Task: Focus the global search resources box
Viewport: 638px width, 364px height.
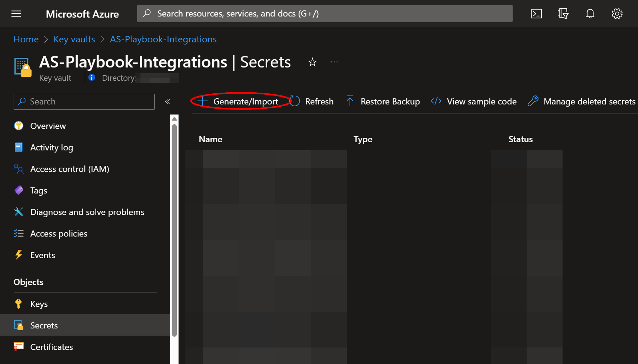Action: [325, 14]
